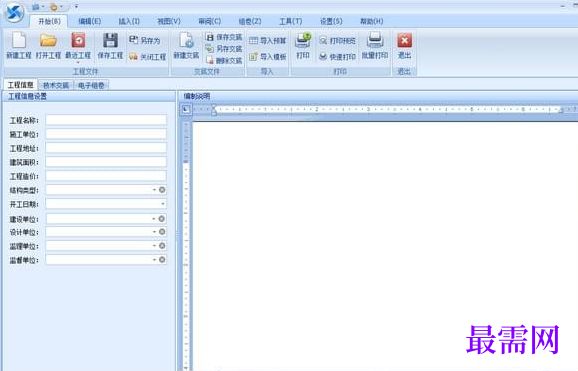Open the 视图(V) ribbon tab
The image size is (578, 371).
click(169, 21)
